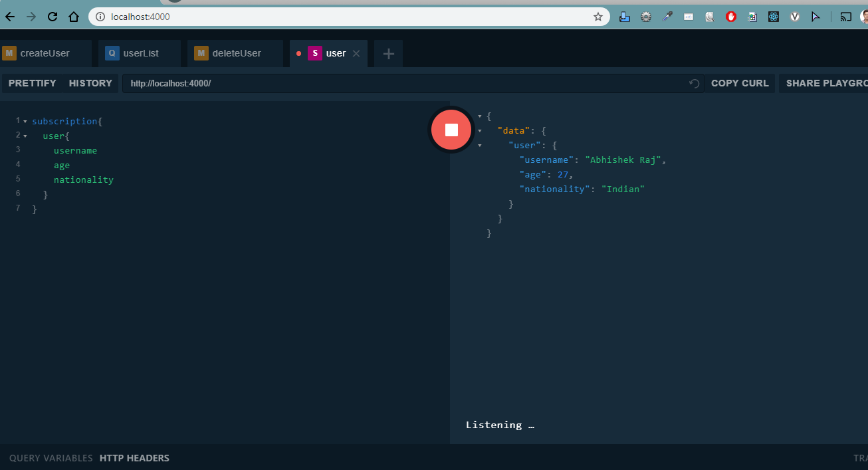
Task: Copy the request as cURL
Action: point(740,83)
